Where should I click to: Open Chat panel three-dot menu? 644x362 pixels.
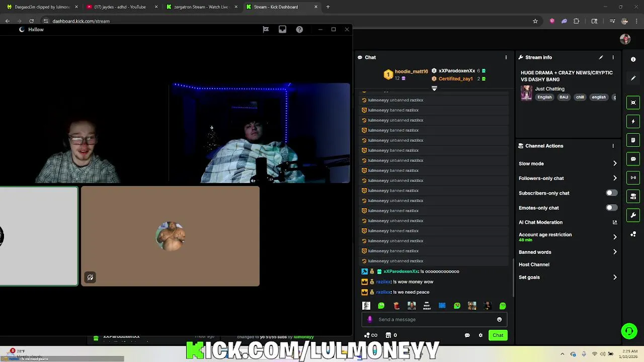point(506,57)
